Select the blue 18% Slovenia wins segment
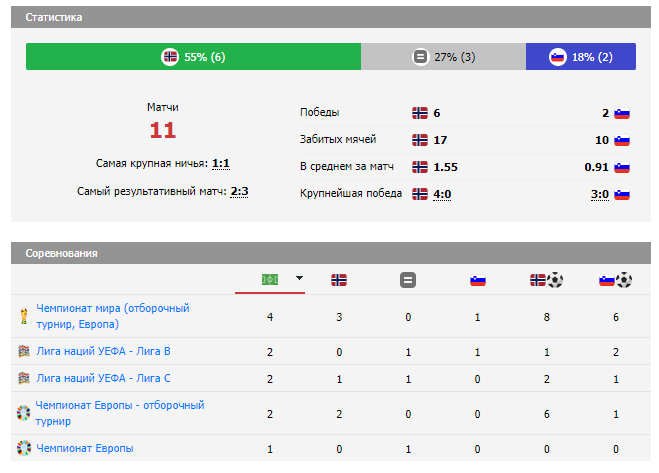The height and width of the screenshot is (473, 659). tap(581, 57)
